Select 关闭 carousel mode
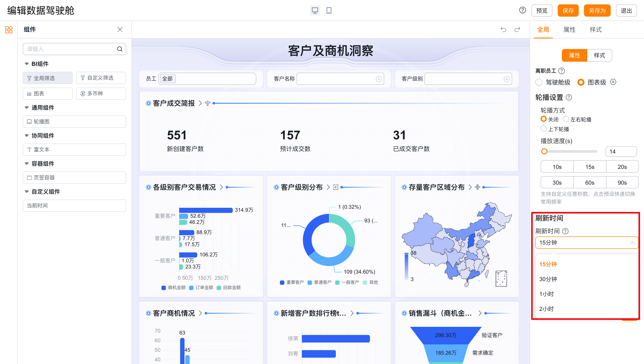 click(543, 119)
